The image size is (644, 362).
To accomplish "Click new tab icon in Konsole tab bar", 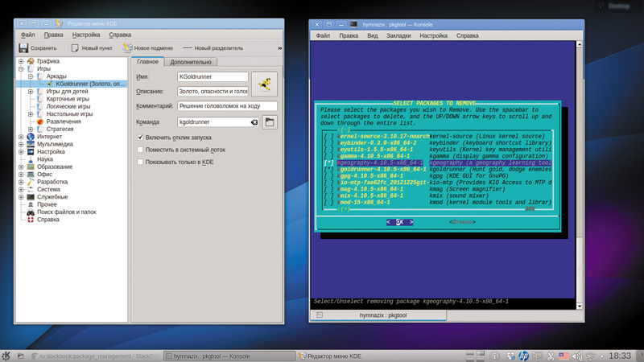I will pos(320,315).
